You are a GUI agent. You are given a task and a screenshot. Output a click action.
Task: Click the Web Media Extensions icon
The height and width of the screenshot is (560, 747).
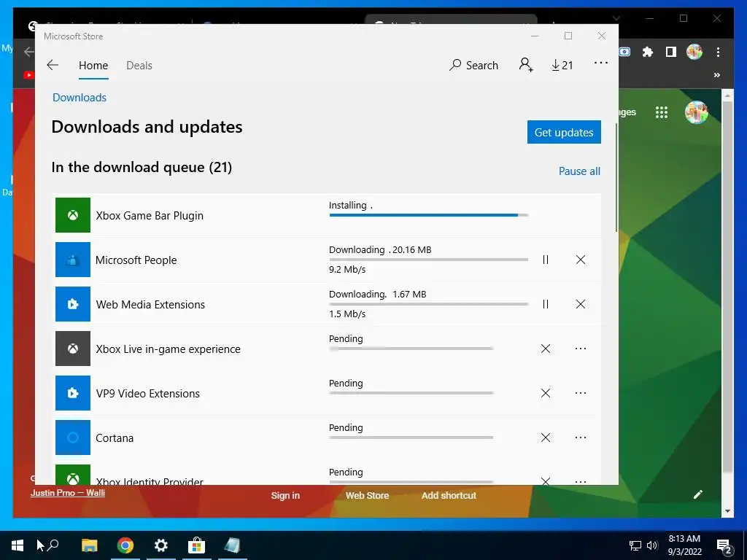click(73, 304)
